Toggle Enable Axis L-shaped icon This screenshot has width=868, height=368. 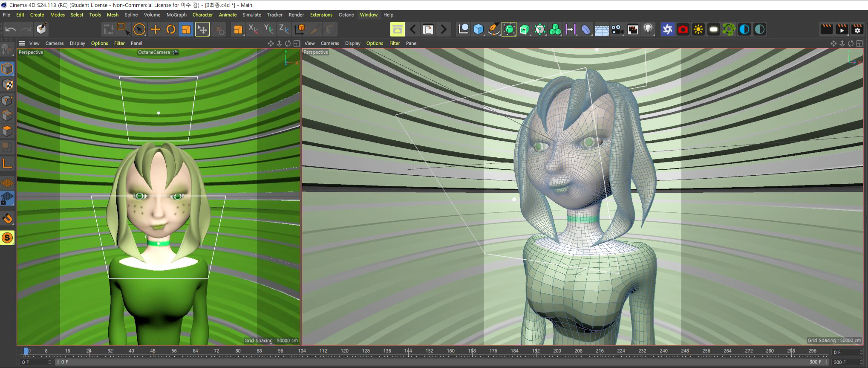(x=7, y=164)
